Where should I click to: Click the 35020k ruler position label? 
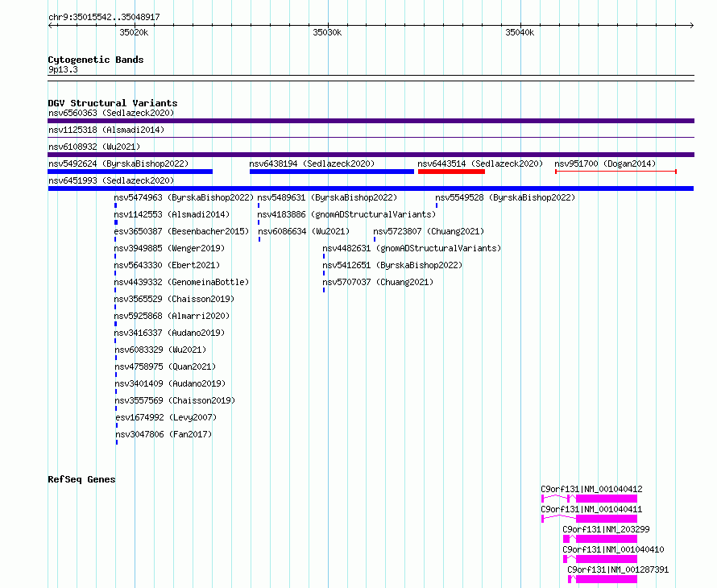point(134,32)
